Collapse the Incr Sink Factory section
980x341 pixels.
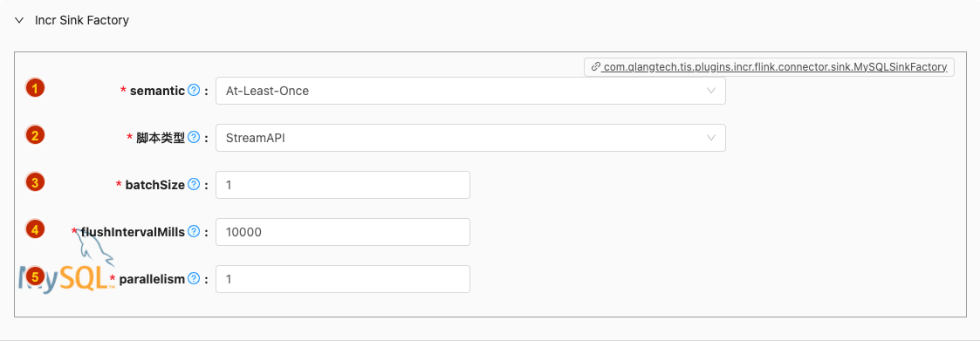pyautogui.click(x=19, y=20)
